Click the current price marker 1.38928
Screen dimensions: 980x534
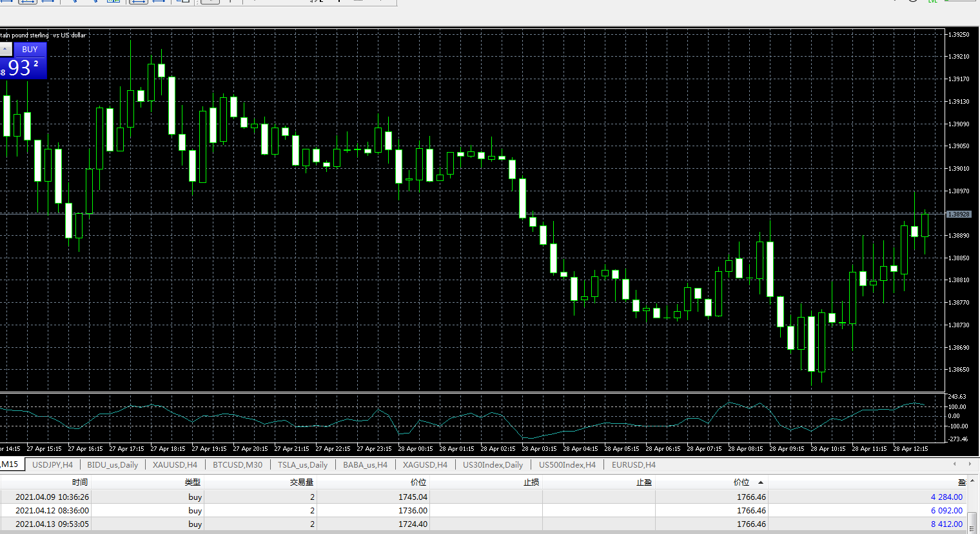coord(958,214)
